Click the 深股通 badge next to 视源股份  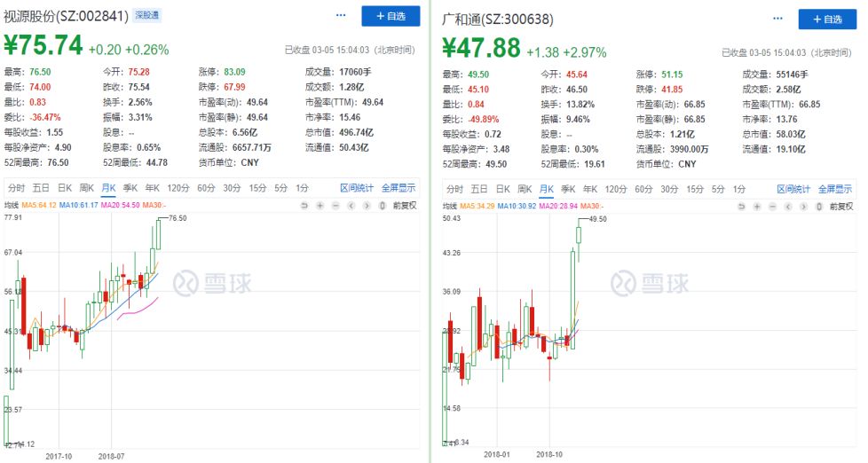[x=146, y=15]
